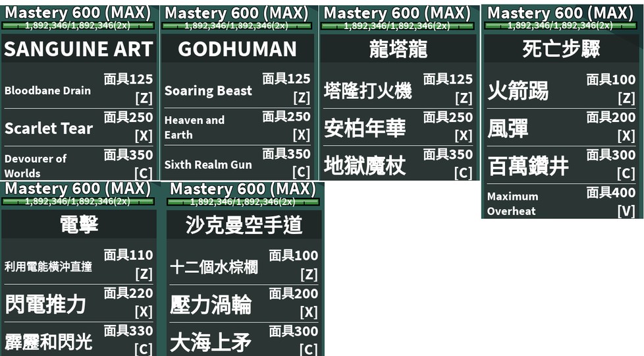Viewport: 644px width, 356px height.
Task: Click the mastery progress bar above SANGUINE ART
Action: [x=78, y=26]
